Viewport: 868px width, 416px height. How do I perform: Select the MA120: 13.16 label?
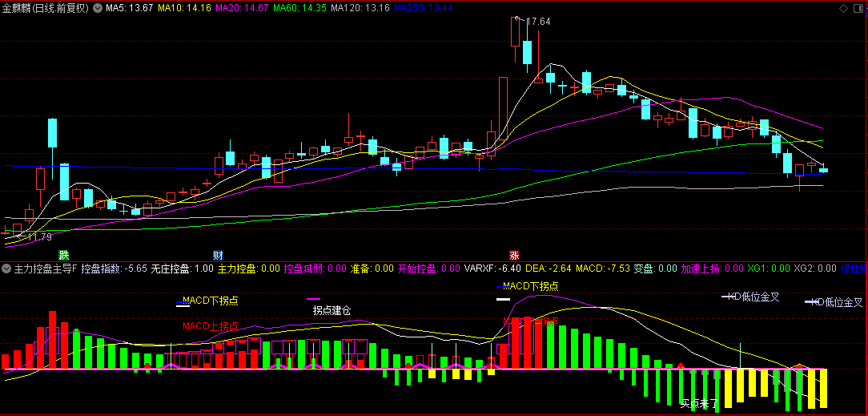coord(360,8)
